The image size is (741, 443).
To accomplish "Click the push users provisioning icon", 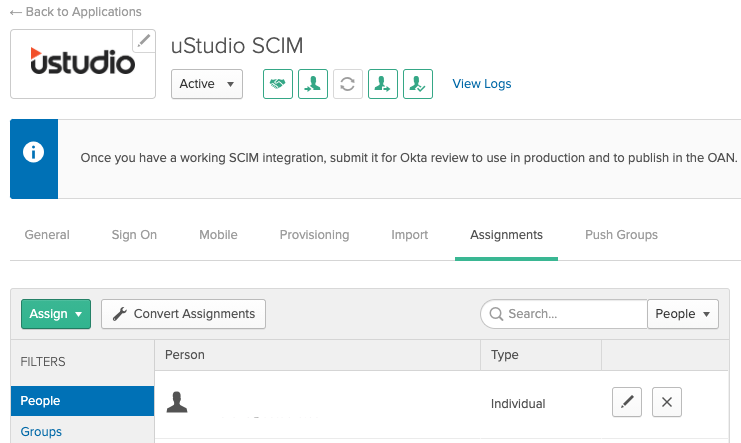I will coord(383,84).
